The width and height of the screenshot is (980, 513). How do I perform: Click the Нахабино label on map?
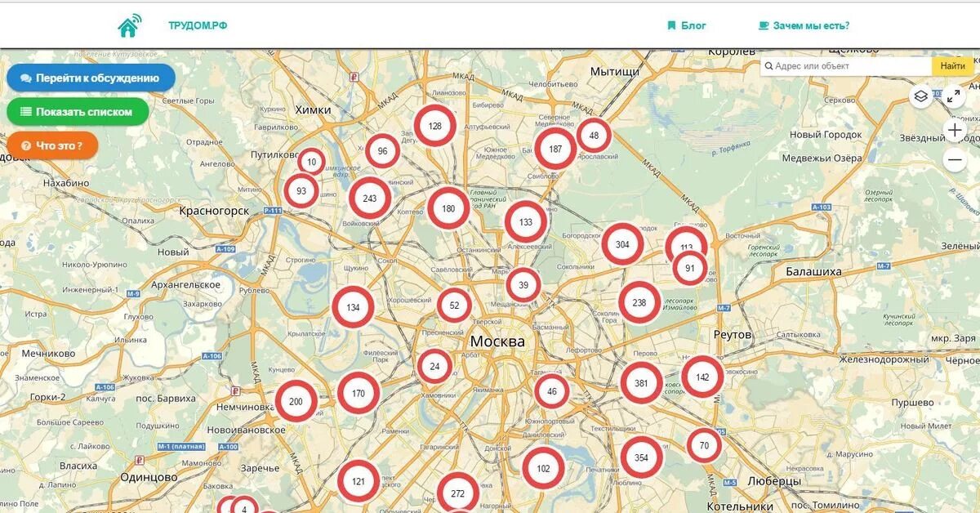65,183
